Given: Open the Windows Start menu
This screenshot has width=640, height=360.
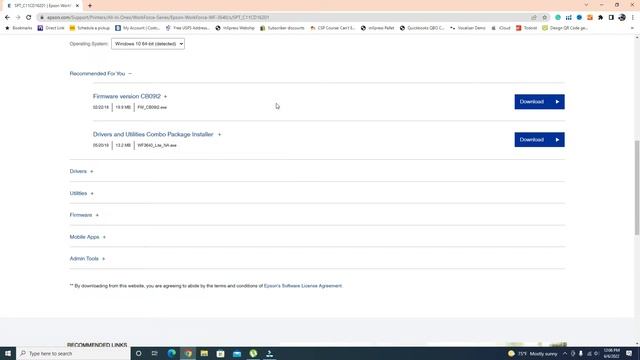Looking at the screenshot, I should click(8, 353).
